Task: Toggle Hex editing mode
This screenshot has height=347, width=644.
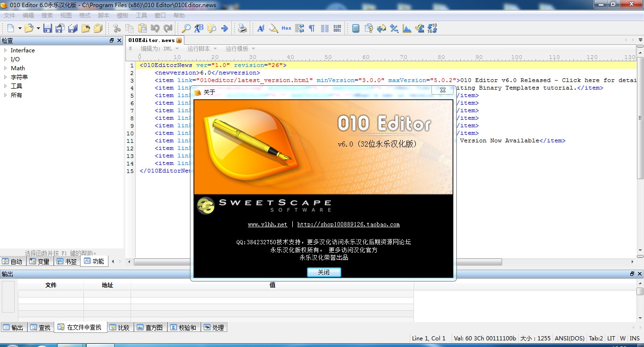Action: click(x=286, y=28)
